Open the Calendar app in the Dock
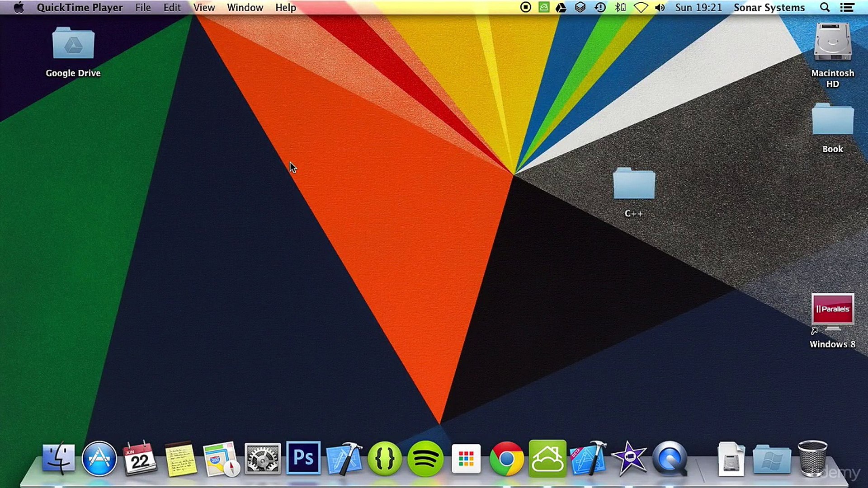The height and width of the screenshot is (488, 868). 140,458
